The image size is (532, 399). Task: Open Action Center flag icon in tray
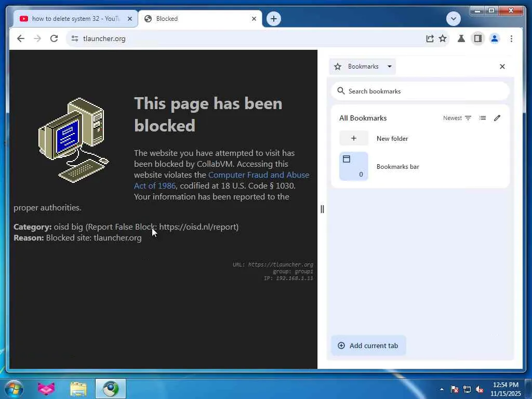coord(454,389)
